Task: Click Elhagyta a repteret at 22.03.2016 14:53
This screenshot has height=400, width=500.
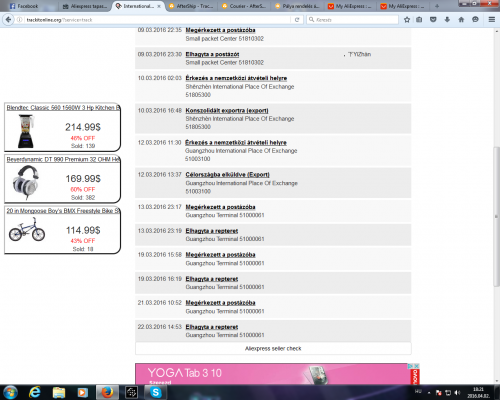Action: [212, 327]
